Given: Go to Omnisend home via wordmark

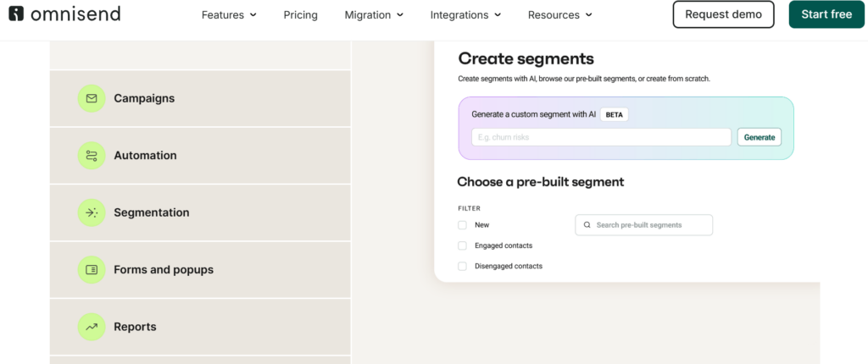Looking at the screenshot, I should 75,14.
